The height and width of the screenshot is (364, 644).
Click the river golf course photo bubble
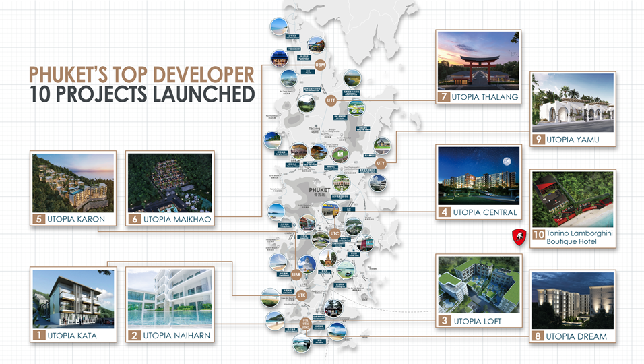(x=352, y=78)
